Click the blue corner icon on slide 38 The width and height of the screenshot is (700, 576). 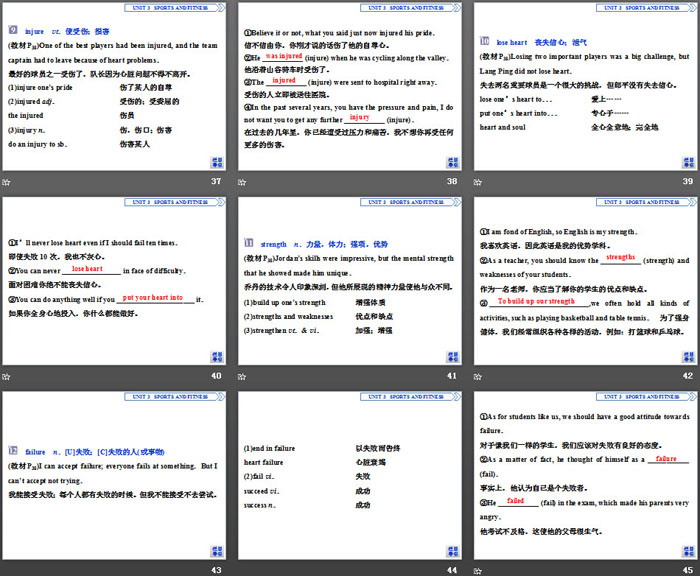coord(453,163)
